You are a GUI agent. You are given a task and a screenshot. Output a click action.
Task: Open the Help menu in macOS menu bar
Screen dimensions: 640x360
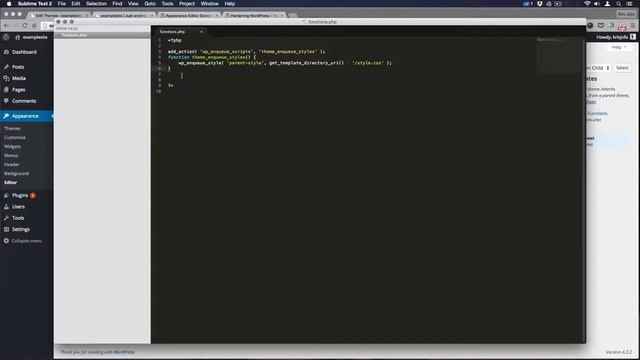click(230, 4)
